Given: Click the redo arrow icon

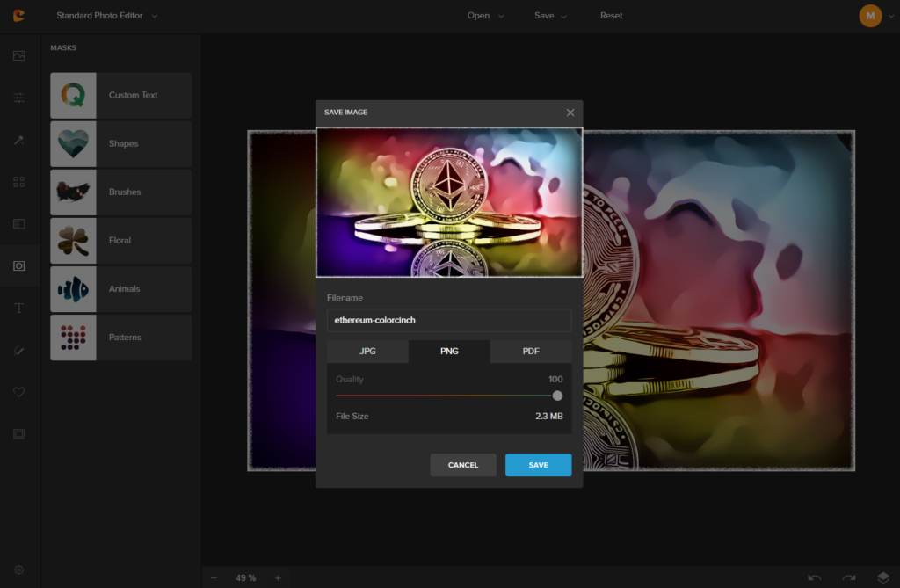Looking at the screenshot, I should (849, 577).
